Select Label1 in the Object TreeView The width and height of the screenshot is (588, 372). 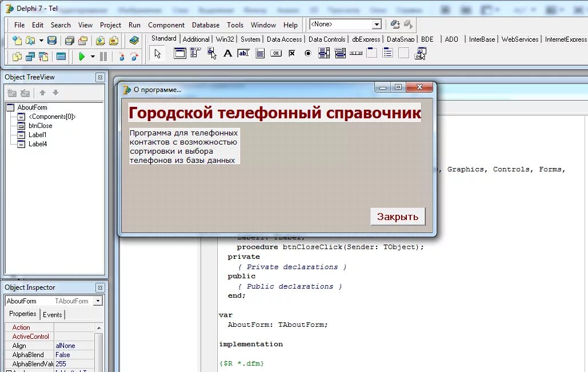coord(38,135)
